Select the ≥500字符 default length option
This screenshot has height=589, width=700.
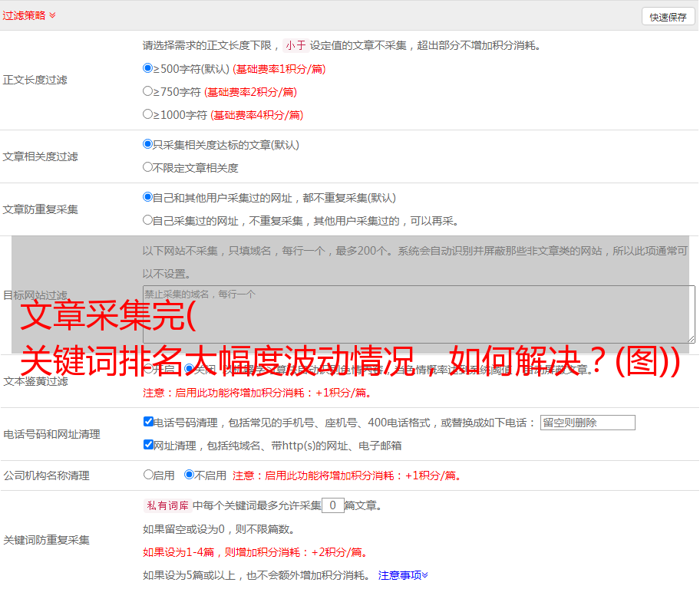pos(148,68)
